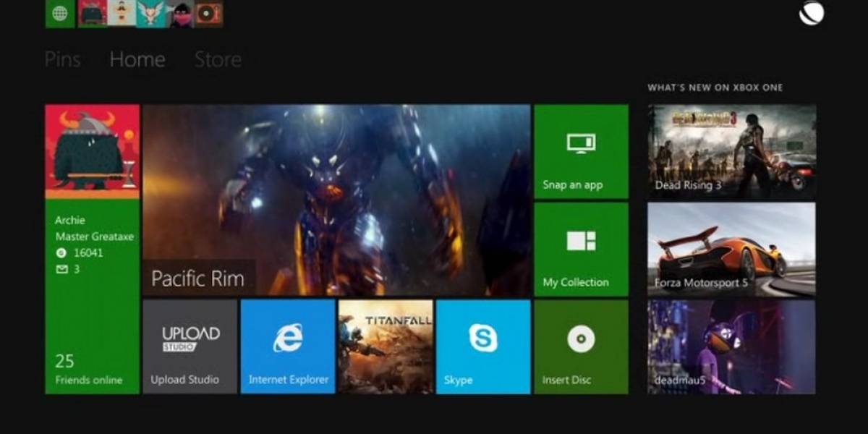Select the record turntable avatar at top

click(x=208, y=14)
